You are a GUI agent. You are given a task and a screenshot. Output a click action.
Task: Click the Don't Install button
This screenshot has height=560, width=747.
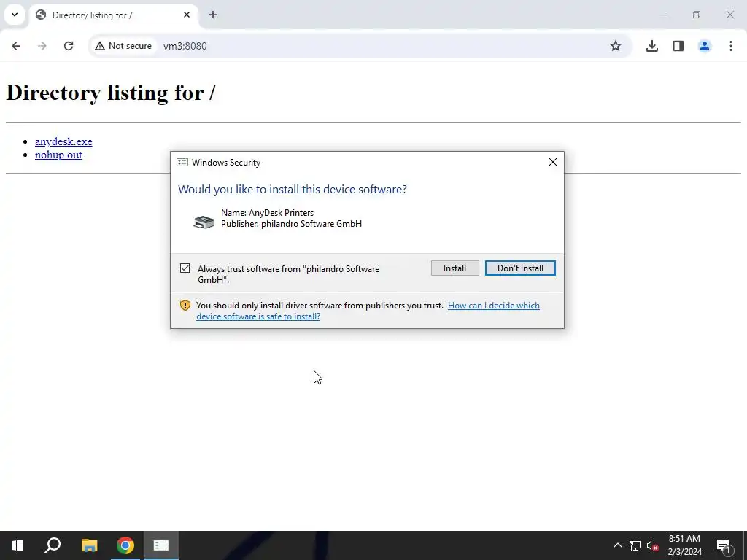(x=520, y=268)
